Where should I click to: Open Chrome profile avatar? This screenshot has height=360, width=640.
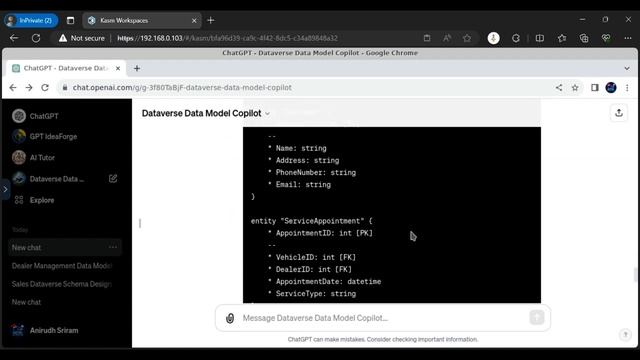(611, 87)
